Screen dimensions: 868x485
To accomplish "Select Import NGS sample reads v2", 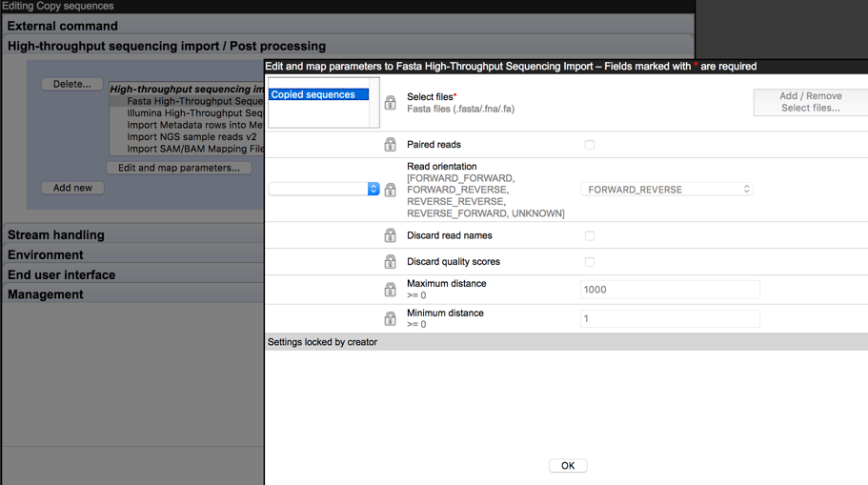I will pos(187,137).
